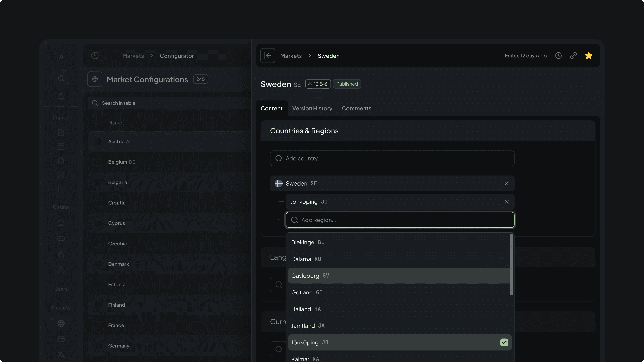Open sidebar search magnifier icon
The image size is (644, 362).
tap(61, 79)
